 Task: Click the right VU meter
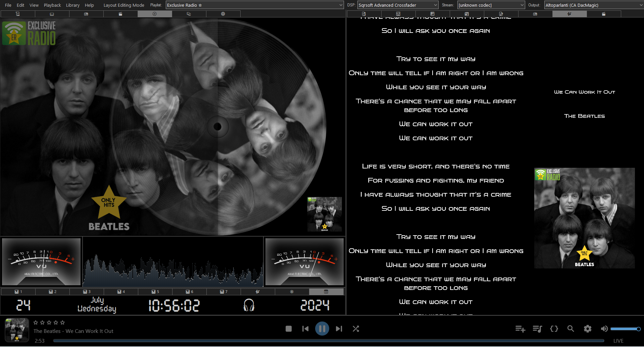pyautogui.click(x=304, y=262)
